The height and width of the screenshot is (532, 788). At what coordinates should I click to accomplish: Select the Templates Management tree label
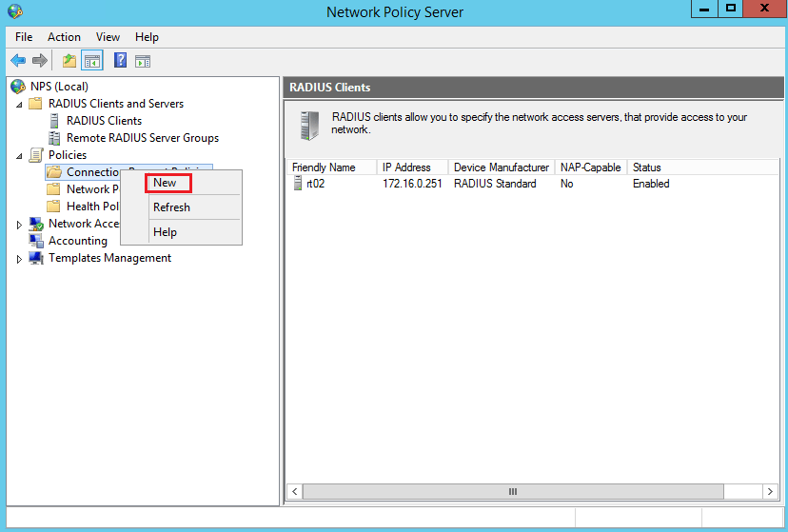coord(110,258)
